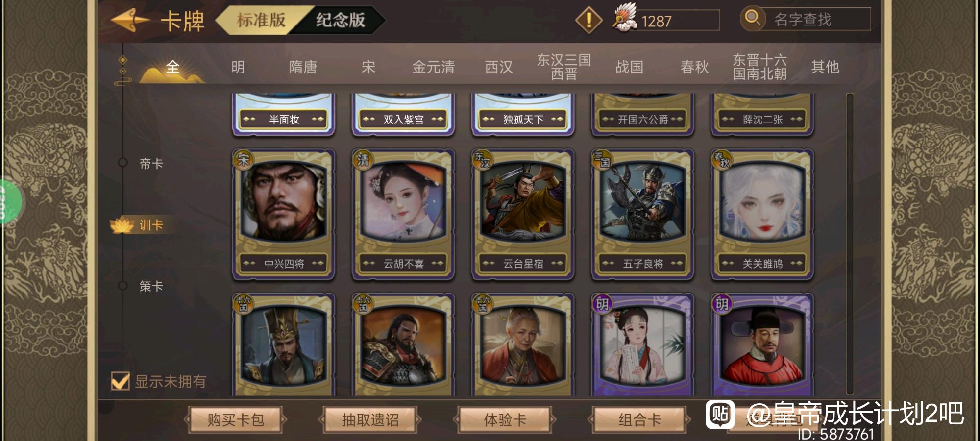This screenshot has height=441, width=980.
Task: Filter cards by 隋唐 dynasty
Action: click(x=303, y=67)
